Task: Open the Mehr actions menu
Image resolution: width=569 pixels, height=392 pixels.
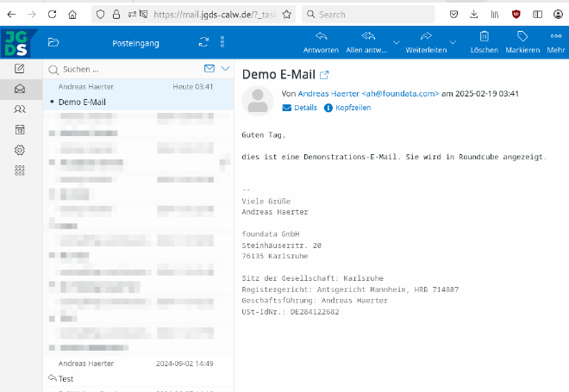Action: pos(556,42)
